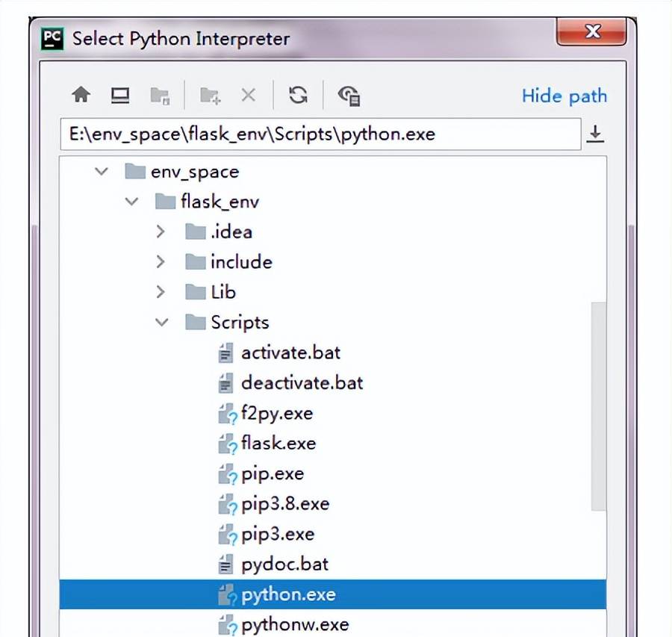Click the New Folder toolbar icon
The width and height of the screenshot is (672, 637).
coord(210,95)
